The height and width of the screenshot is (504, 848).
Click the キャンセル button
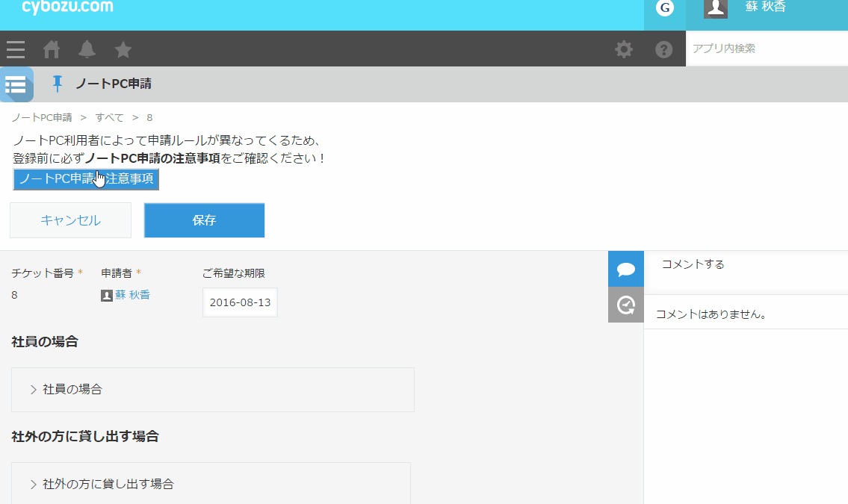70,220
